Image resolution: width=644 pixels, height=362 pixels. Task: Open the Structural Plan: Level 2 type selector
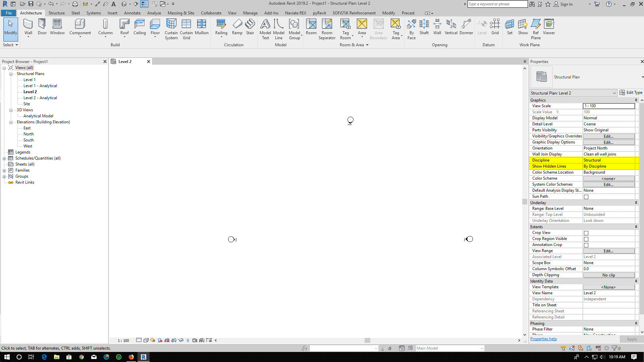tap(614, 93)
